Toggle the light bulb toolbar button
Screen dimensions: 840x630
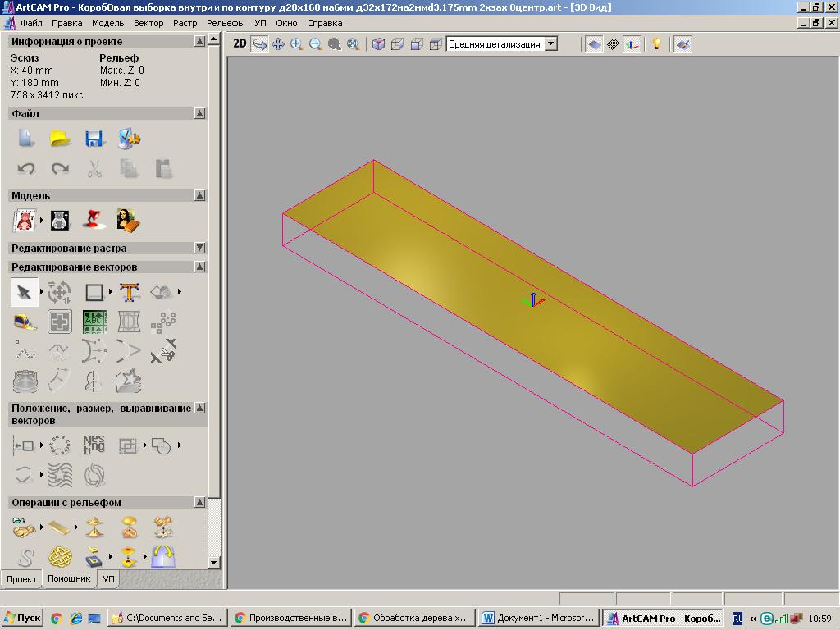pyautogui.click(x=656, y=44)
